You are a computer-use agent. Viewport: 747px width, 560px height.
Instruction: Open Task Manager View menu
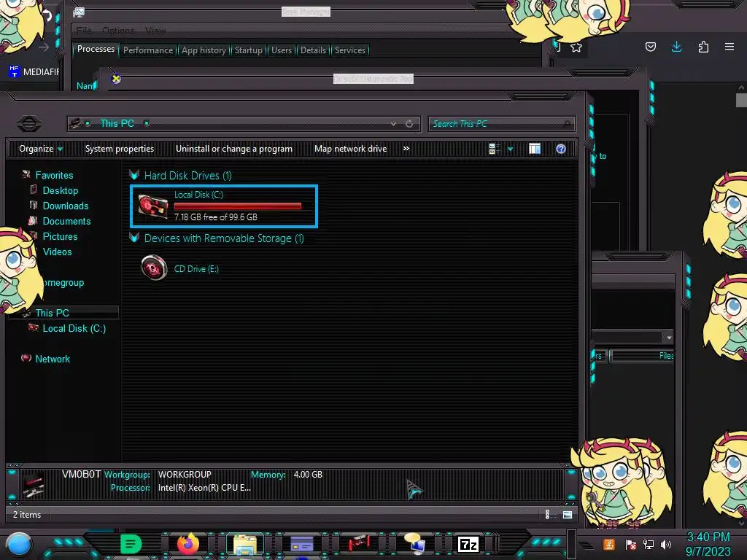(155, 31)
